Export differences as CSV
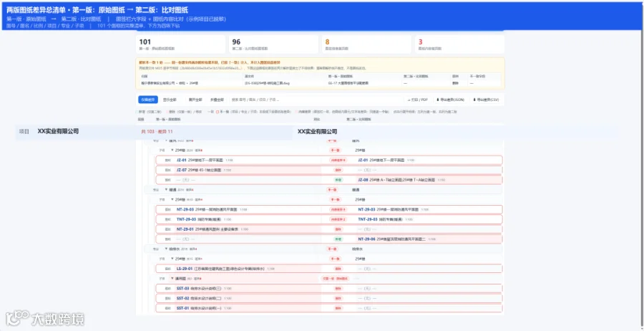Image resolution: width=644 pixels, height=331 pixels. 486,100
